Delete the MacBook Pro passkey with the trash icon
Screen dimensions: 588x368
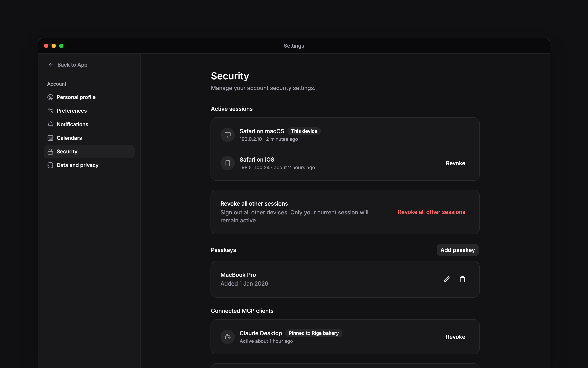tap(462, 279)
